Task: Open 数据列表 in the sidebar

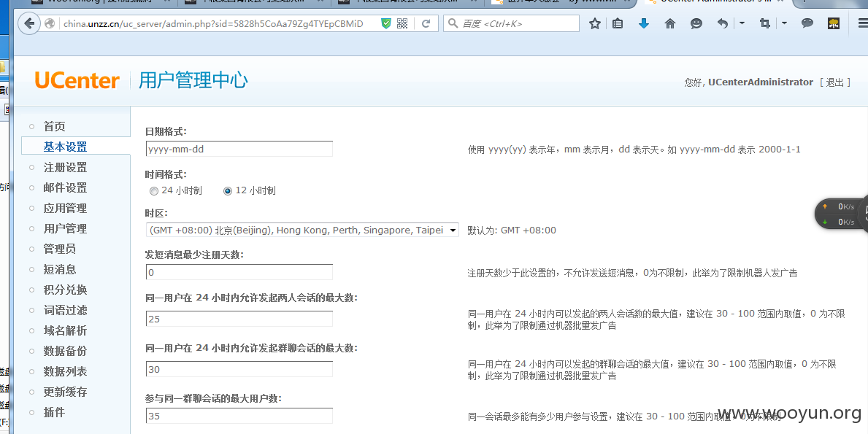Action: (x=65, y=371)
